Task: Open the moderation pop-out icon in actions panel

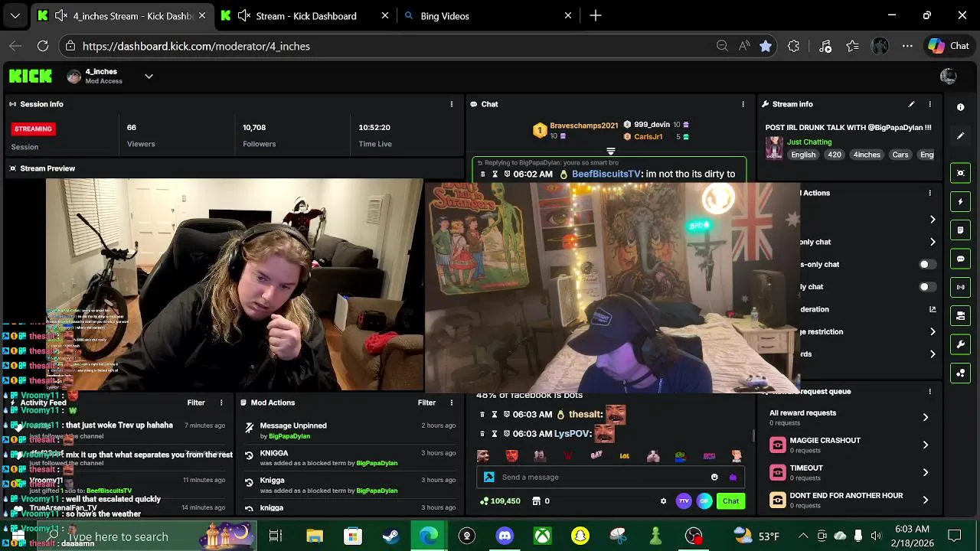Action: [x=933, y=309]
